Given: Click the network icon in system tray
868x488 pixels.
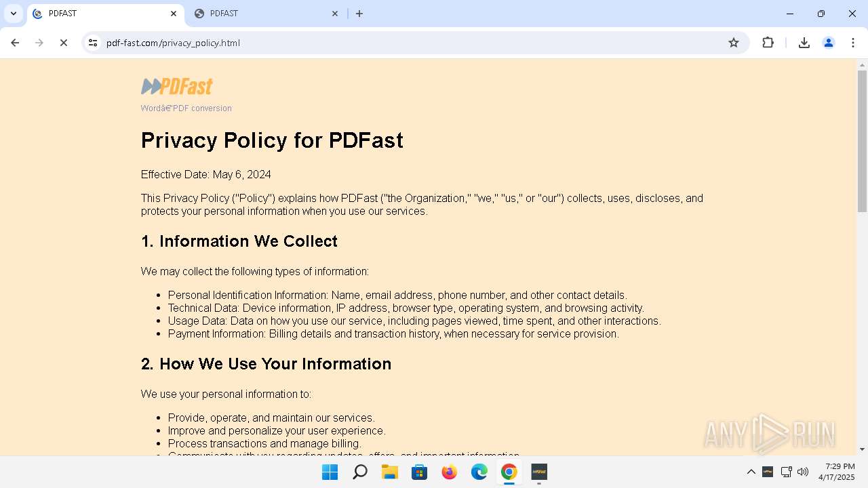Looking at the screenshot, I should click(x=787, y=472).
